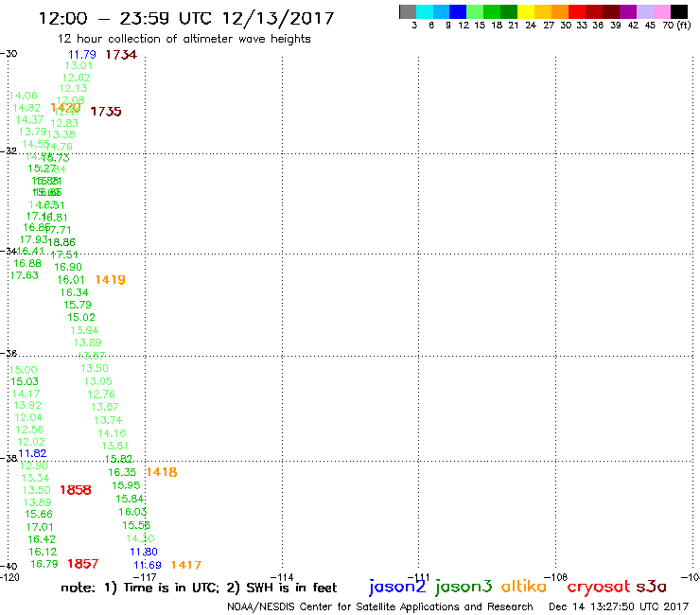
Task: Click the "note: 1) Time is in UTC" text
Action: pyautogui.click(x=139, y=588)
